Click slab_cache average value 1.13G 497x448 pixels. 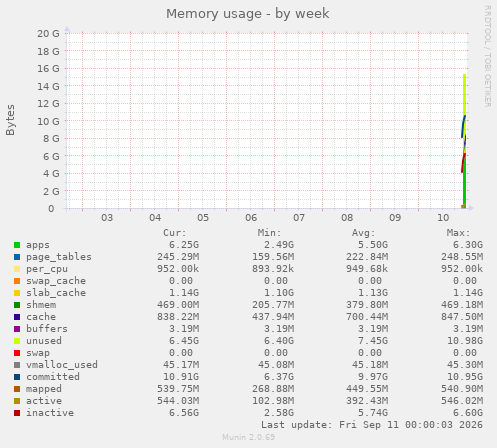[x=373, y=293]
